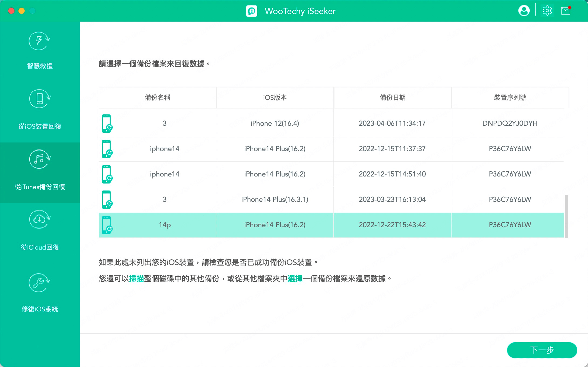This screenshot has width=588, height=367.
Task: Select the backup named 14p
Action: click(x=165, y=225)
